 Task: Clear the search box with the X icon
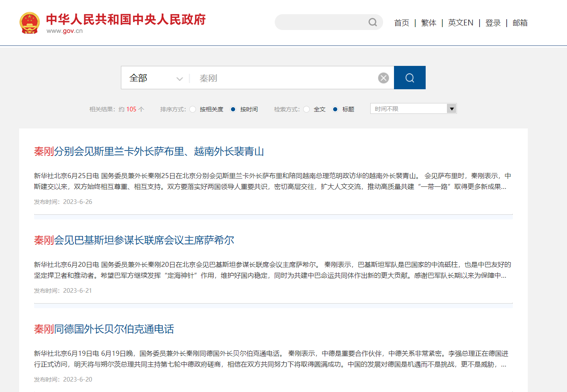[383, 78]
